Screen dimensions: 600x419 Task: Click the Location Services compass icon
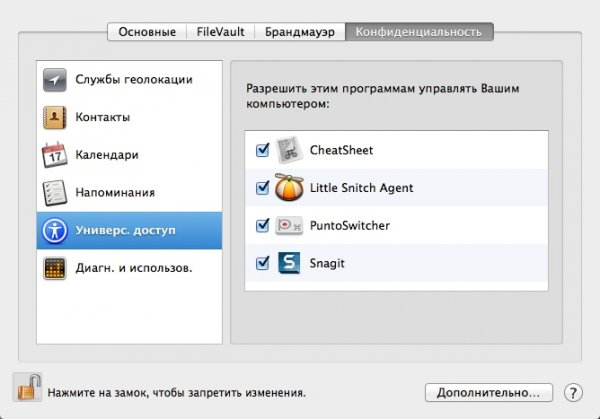point(54,80)
